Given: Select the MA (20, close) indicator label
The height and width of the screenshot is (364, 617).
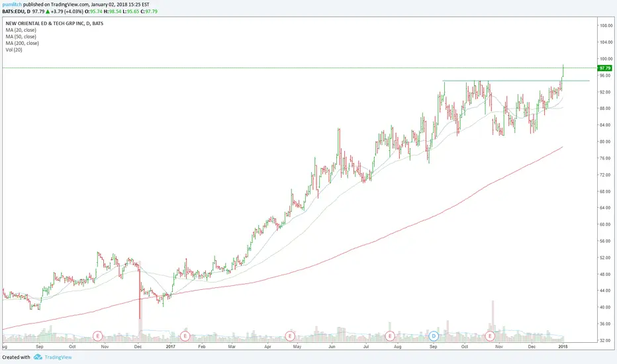Looking at the screenshot, I should (x=21, y=30).
